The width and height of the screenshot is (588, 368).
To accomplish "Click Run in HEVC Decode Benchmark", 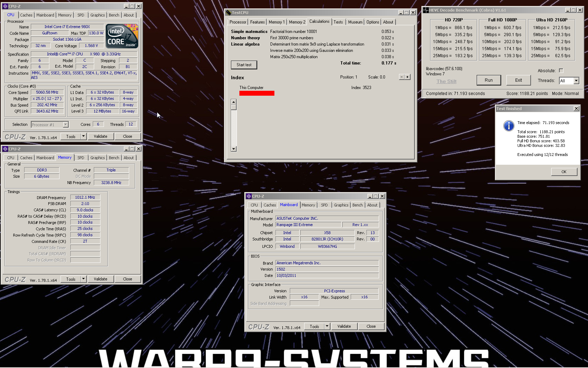I will pos(489,80).
